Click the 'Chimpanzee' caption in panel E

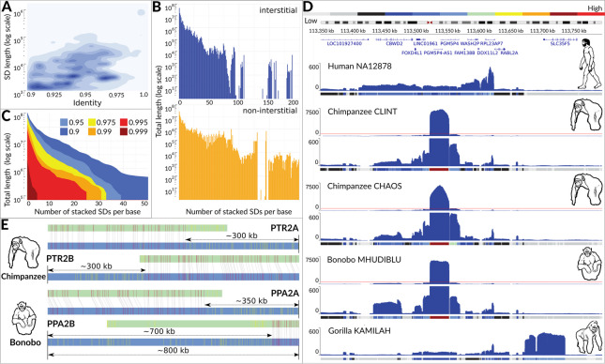23,277
